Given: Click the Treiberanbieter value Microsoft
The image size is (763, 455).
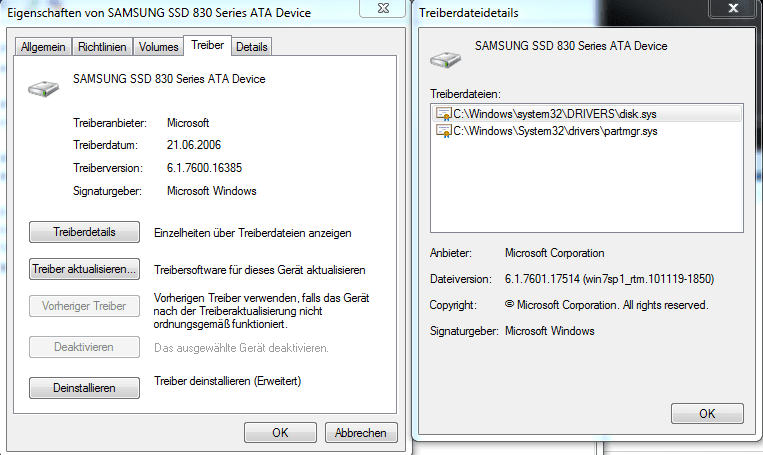Looking at the screenshot, I should (x=188, y=123).
